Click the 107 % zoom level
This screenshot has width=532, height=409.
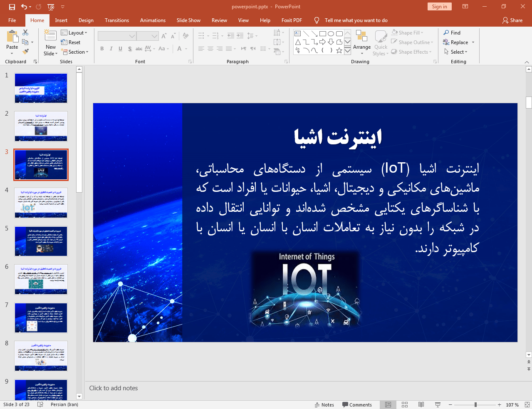coord(512,405)
